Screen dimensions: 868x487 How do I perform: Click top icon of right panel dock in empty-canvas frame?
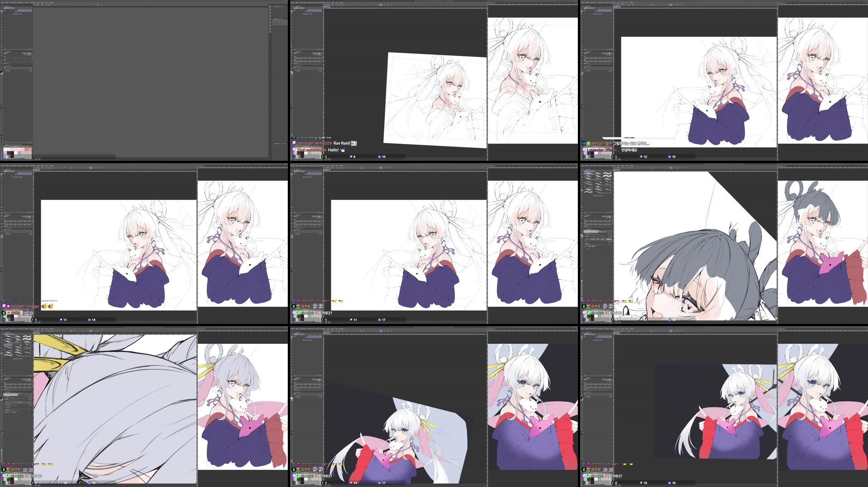click(x=271, y=7)
